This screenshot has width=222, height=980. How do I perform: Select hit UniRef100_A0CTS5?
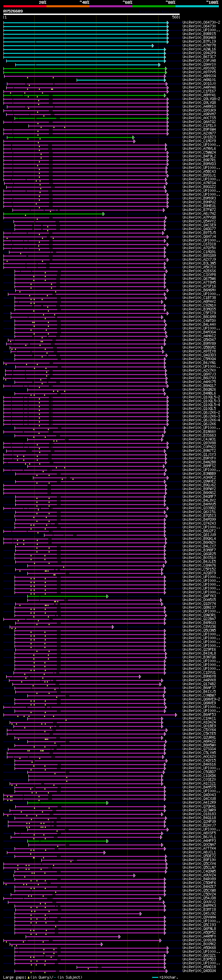coord(199,118)
